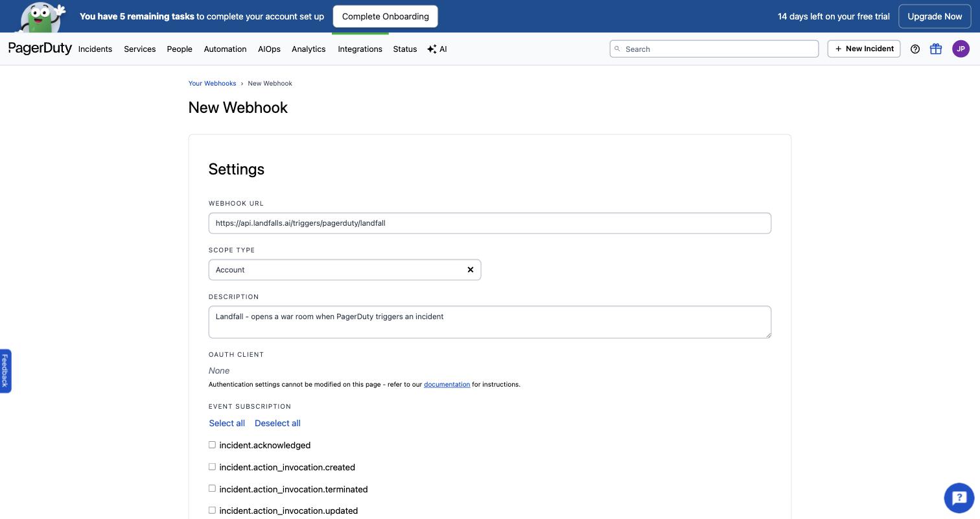Click the remaining tasks banner text

(202, 16)
